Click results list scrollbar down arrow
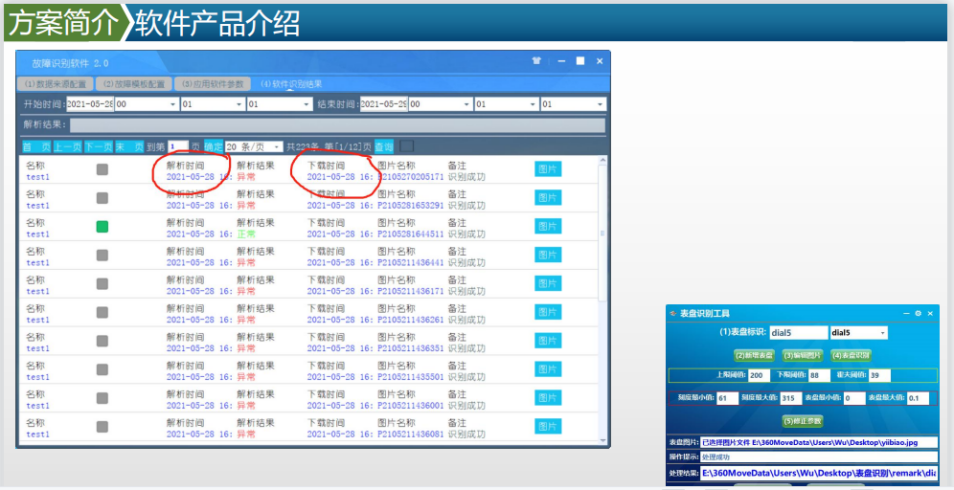The height and width of the screenshot is (490, 954). 603,440
